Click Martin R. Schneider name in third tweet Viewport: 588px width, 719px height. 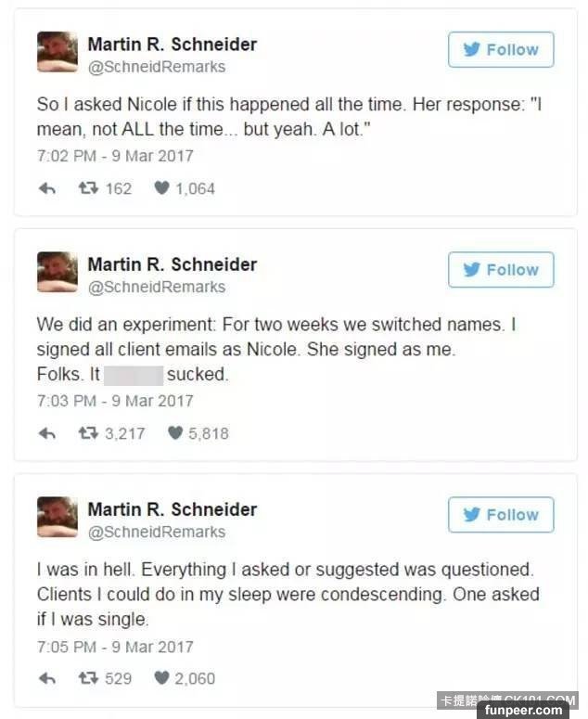click(172, 509)
